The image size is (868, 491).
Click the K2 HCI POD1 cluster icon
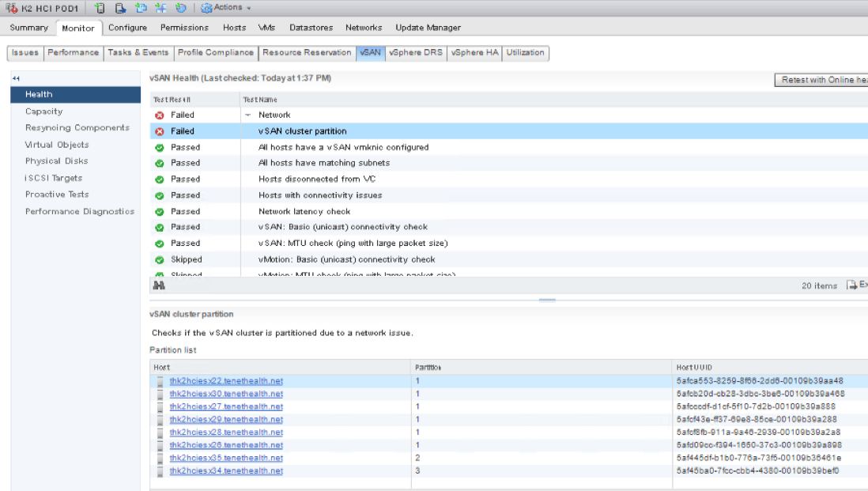12,8
